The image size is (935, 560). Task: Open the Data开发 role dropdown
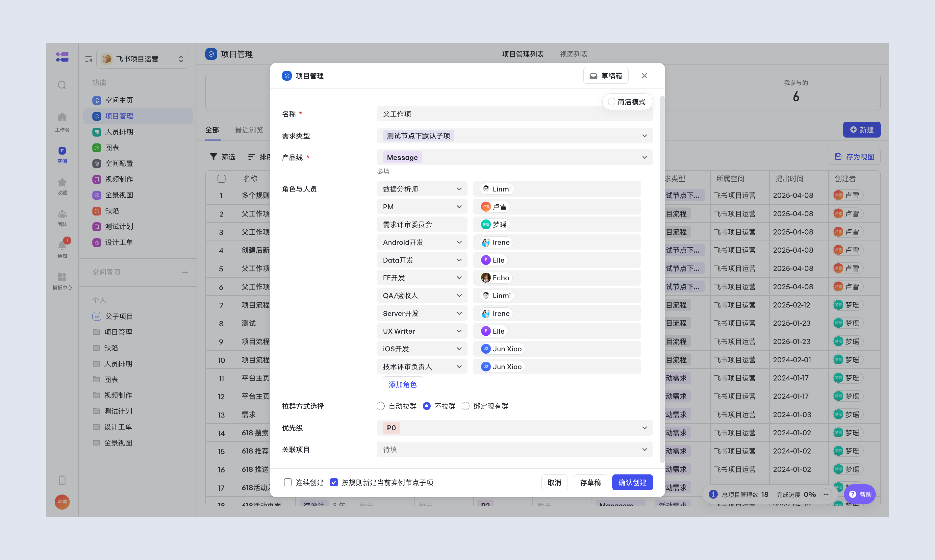coord(422,260)
